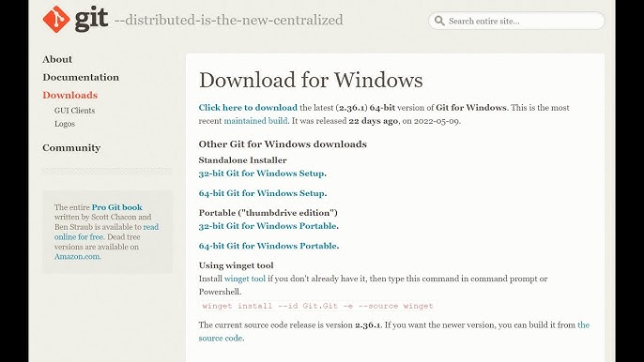Open the winget tool link
644x362 pixels.
click(x=245, y=279)
